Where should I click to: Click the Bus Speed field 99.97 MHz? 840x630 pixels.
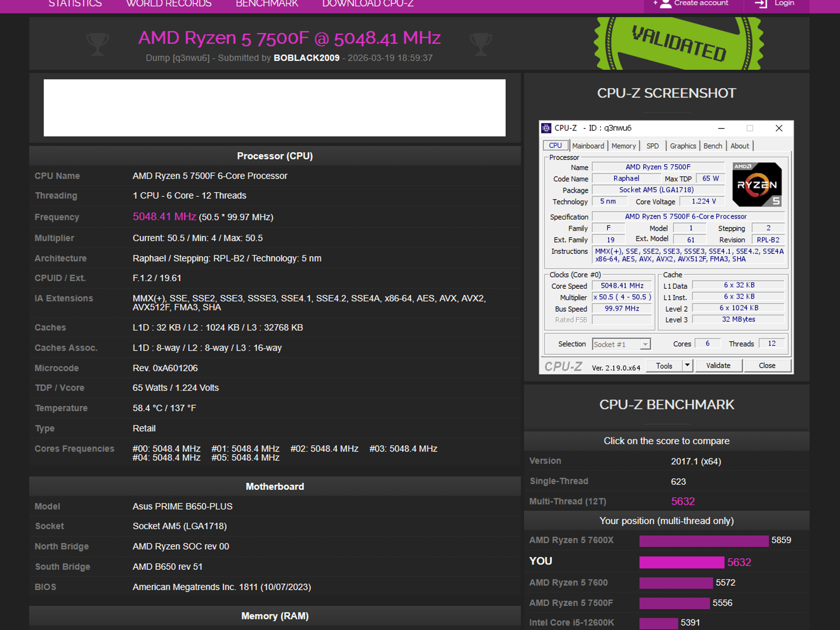click(622, 308)
